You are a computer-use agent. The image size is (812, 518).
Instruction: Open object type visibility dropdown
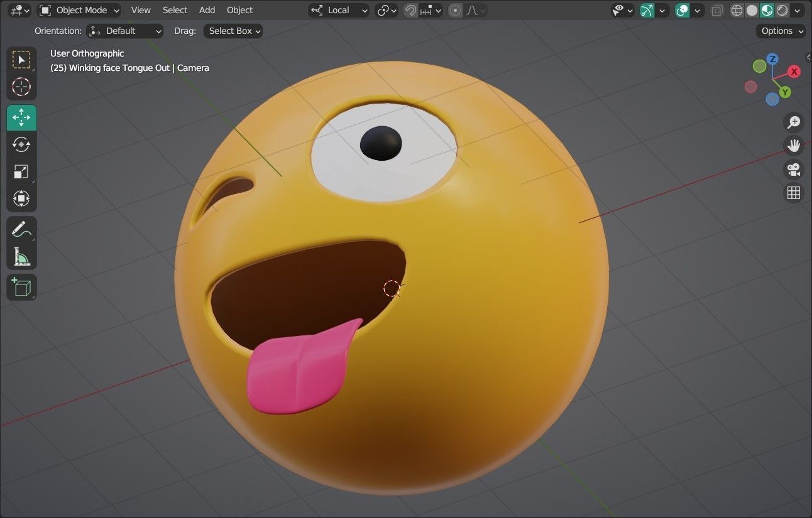pyautogui.click(x=622, y=10)
